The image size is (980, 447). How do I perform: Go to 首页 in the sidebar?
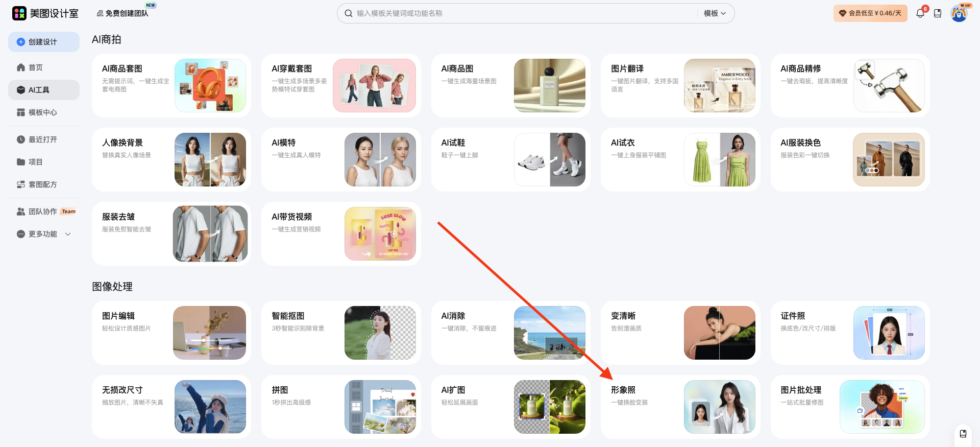(x=44, y=67)
